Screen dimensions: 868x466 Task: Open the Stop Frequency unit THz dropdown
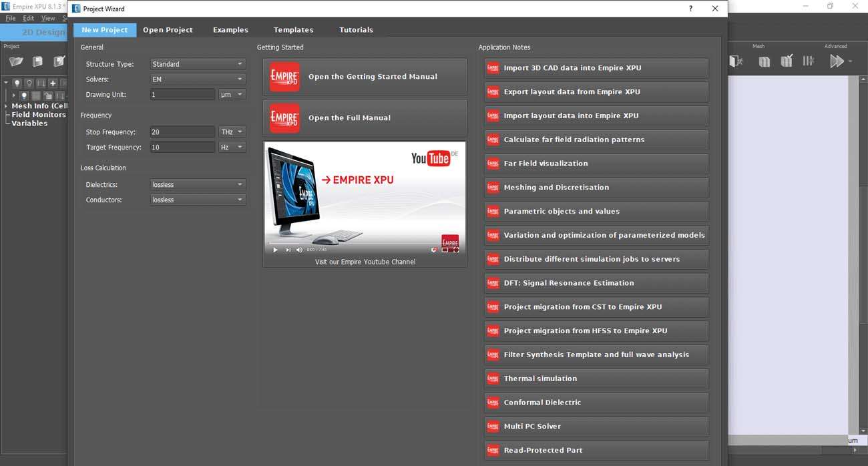pos(232,132)
